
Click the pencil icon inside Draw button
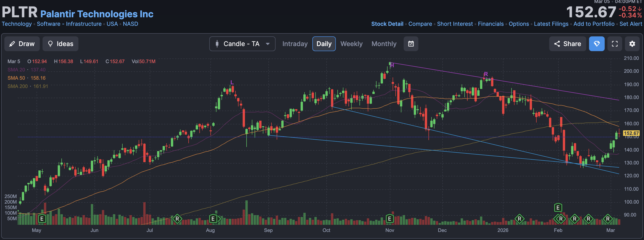(x=12, y=44)
